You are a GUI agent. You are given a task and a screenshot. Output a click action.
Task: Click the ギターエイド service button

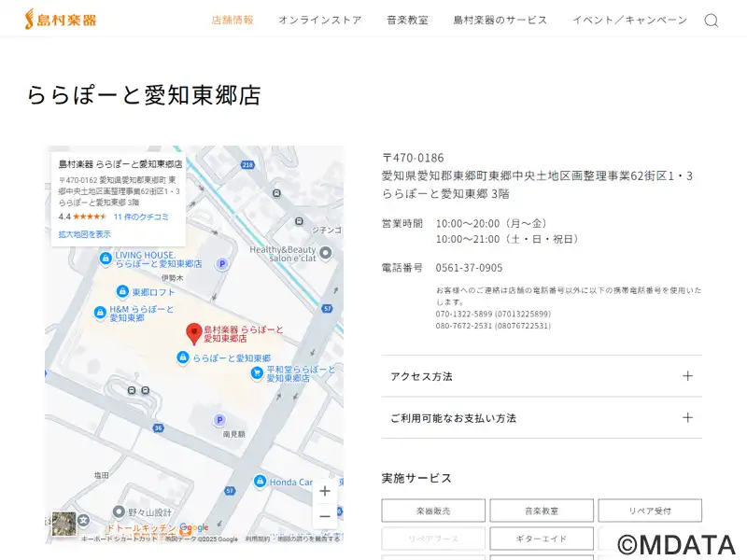click(542, 539)
